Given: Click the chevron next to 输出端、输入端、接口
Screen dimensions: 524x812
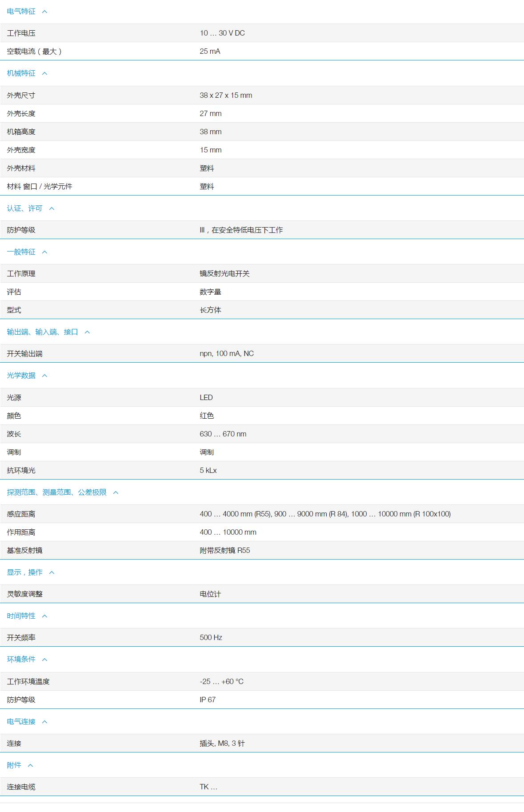Looking at the screenshot, I should [x=87, y=332].
